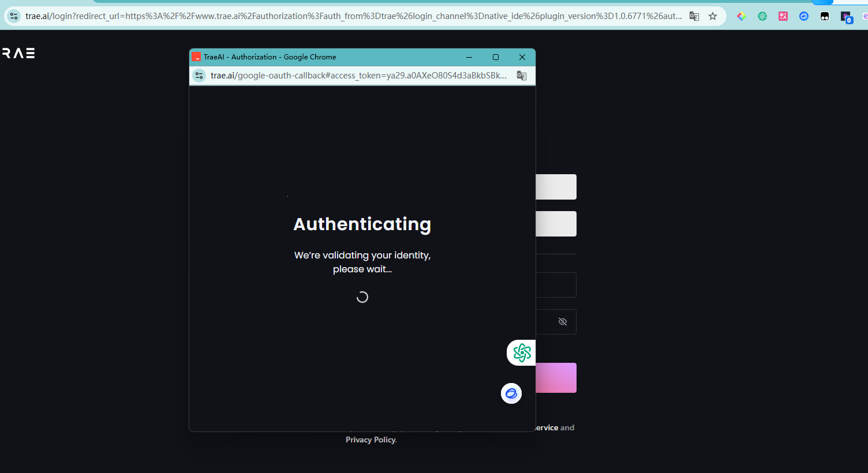868x473 pixels.
Task: Open the Privacy Policy link
Action: (371, 440)
